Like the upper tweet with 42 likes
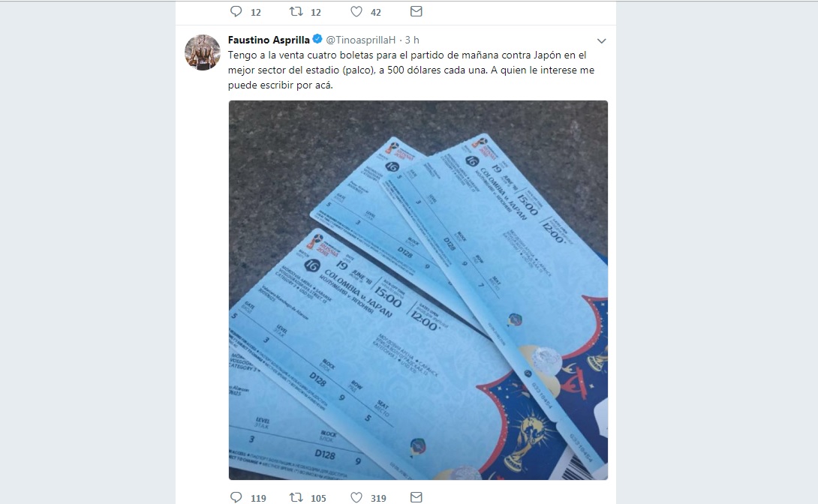818x504 pixels. coord(356,11)
